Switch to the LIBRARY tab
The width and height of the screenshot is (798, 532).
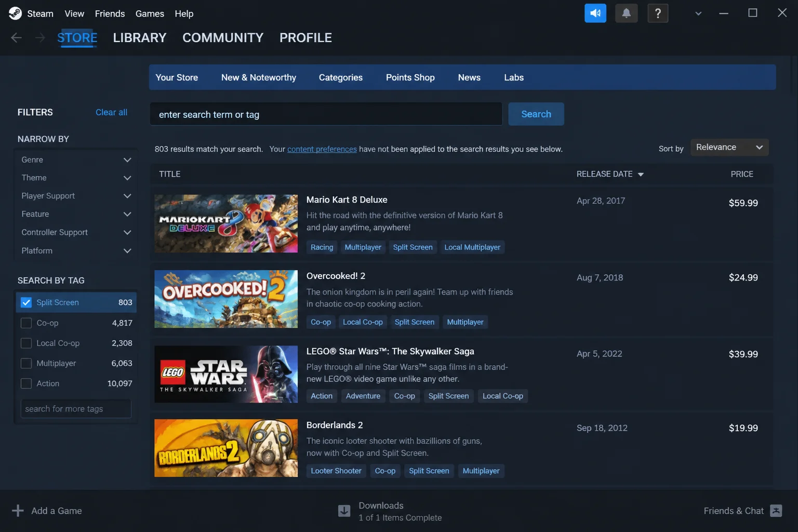(139, 38)
